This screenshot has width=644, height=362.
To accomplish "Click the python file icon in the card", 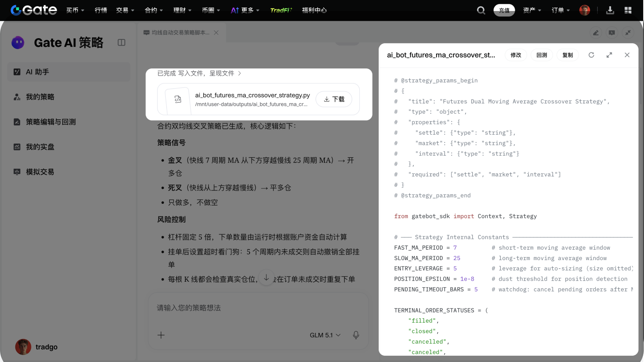I will (178, 99).
